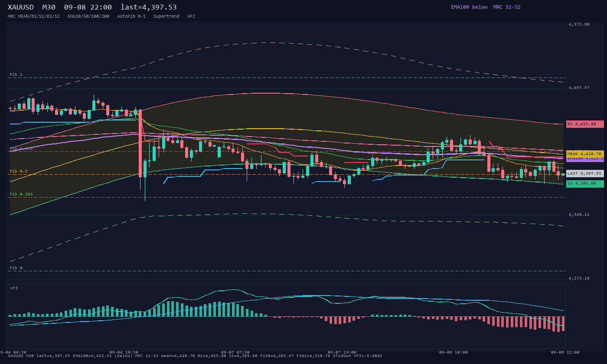
Task: Click the 'Fib 1' level label
Action: coord(16,75)
